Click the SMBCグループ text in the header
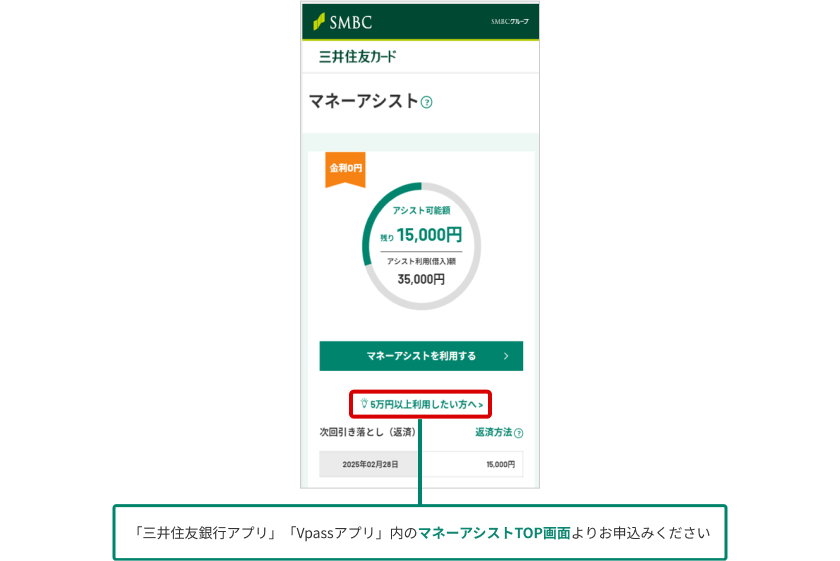This screenshot has width=840, height=561. click(509, 22)
